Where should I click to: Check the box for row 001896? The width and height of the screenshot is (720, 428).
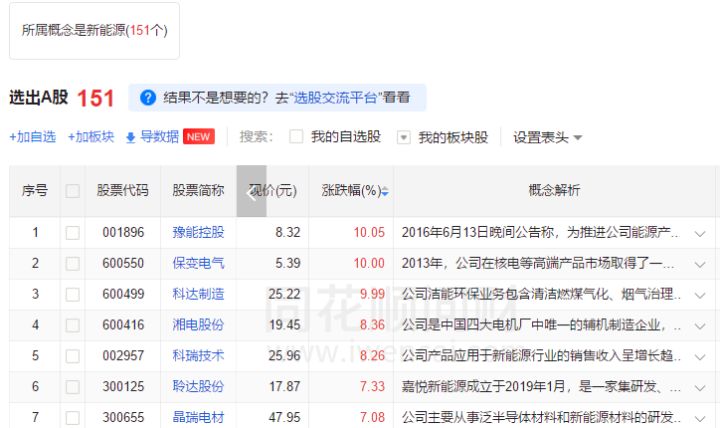73,233
